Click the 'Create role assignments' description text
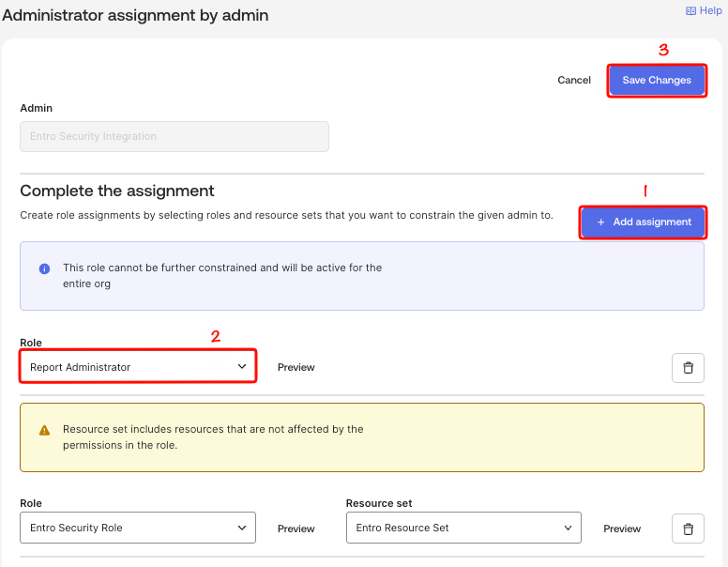The image size is (728, 567). click(286, 215)
